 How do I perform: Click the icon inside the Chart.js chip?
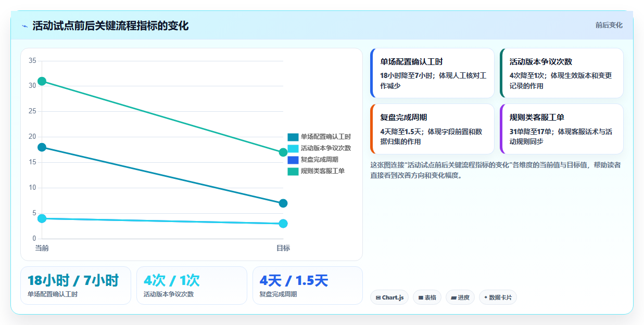(378, 298)
